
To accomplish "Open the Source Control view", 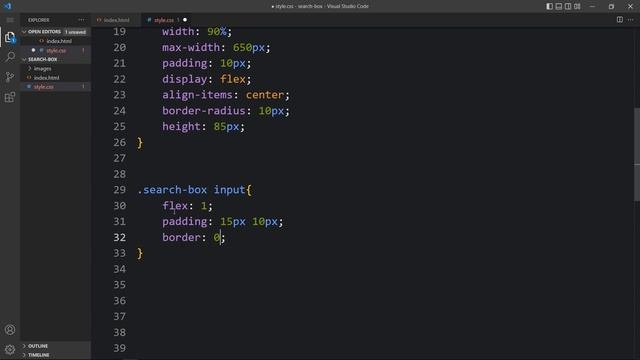I will tap(10, 77).
